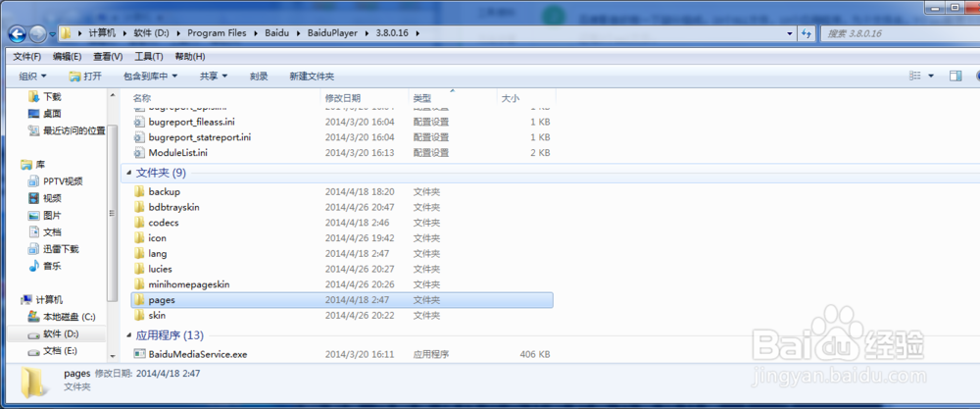980x409 pixels.
Task: Select the backup folder icon
Action: tap(139, 191)
